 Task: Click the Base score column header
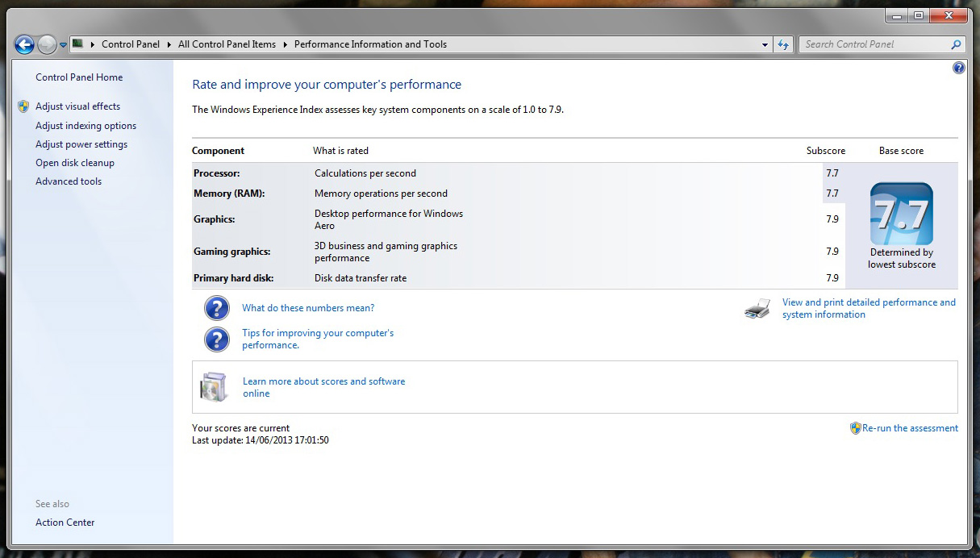902,151
